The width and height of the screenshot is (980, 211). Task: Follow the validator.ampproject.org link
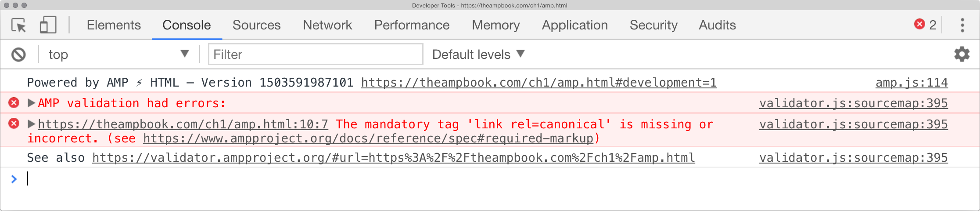click(x=393, y=158)
